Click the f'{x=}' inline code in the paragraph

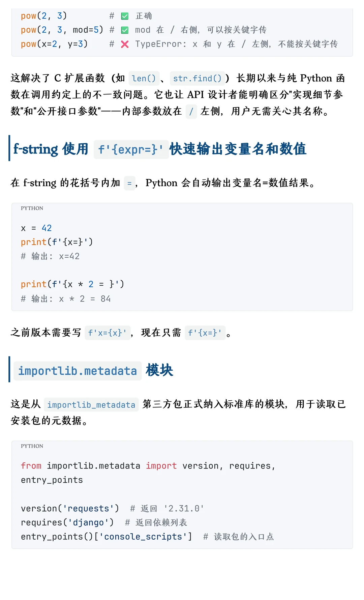pyautogui.click(x=205, y=333)
